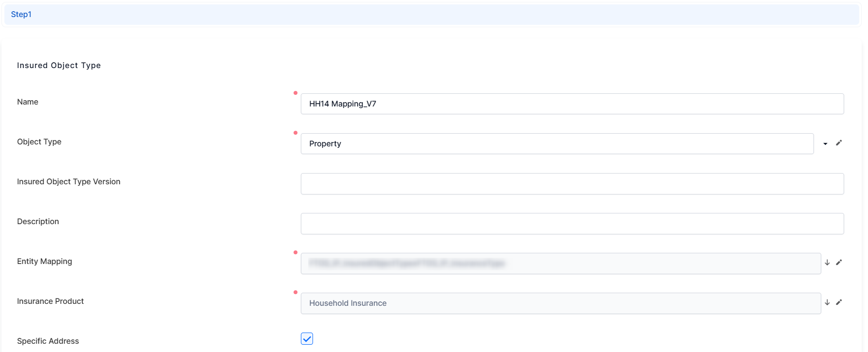The width and height of the screenshot is (868, 352).
Task: Click the Insurance Product down-arrow icon
Action: [x=827, y=302]
